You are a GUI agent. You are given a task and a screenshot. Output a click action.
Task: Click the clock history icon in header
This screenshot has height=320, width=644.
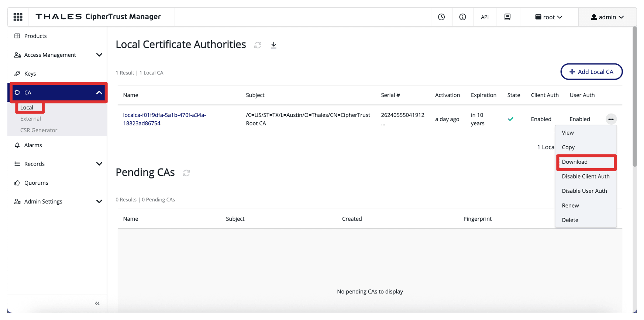[x=441, y=17]
